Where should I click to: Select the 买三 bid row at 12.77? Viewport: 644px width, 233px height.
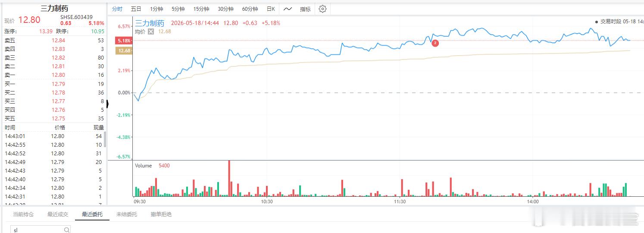coord(54,101)
